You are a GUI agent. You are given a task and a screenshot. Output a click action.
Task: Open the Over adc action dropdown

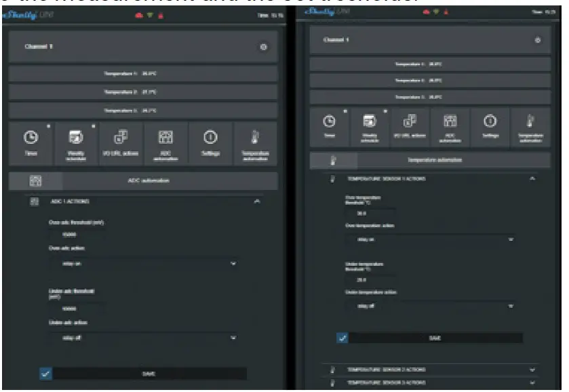[144, 264]
